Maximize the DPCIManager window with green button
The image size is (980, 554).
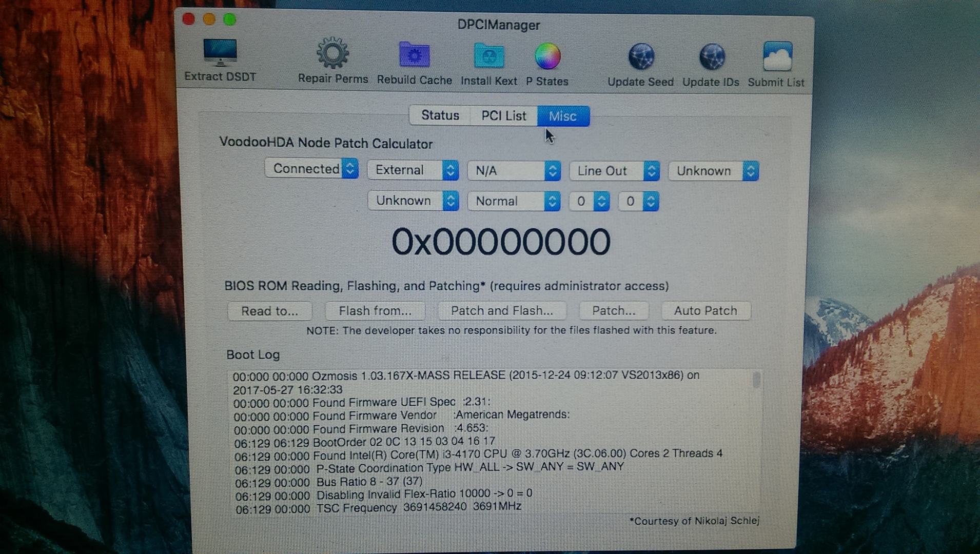(x=229, y=19)
